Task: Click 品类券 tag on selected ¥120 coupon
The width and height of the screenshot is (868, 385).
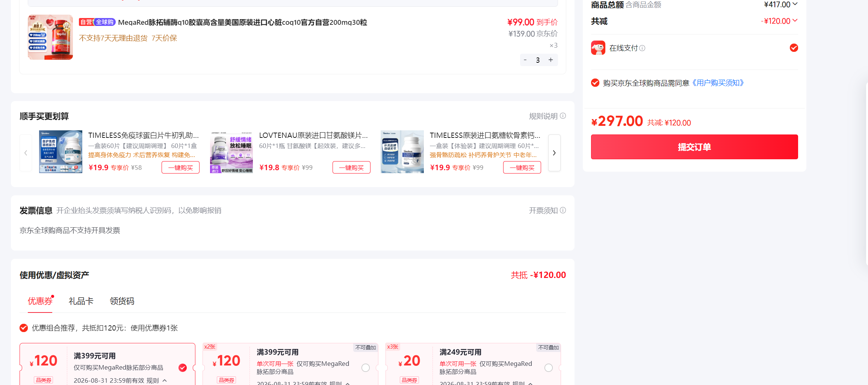Action: 44,380
